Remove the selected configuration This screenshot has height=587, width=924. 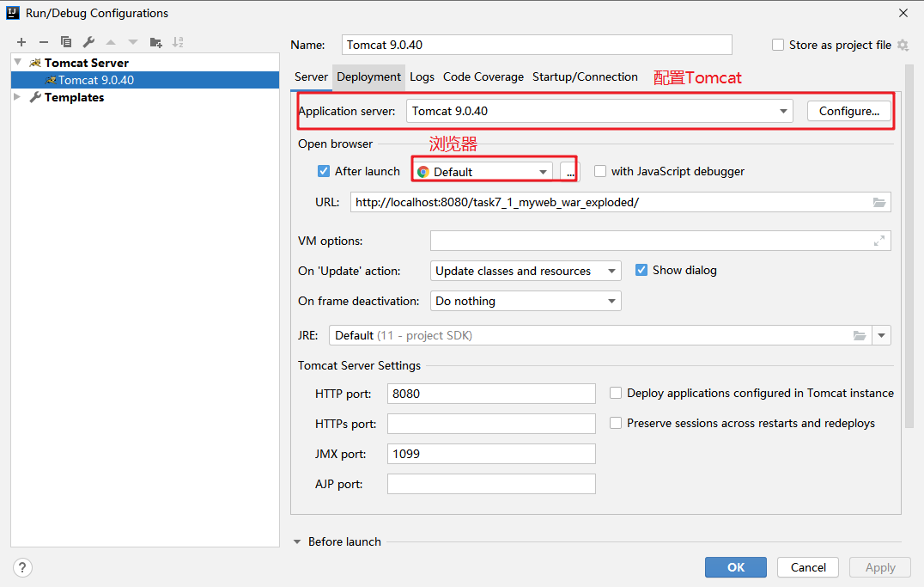point(44,42)
